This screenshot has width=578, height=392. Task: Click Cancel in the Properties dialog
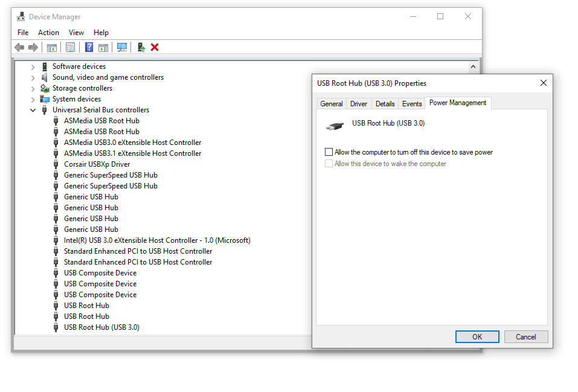pyautogui.click(x=525, y=336)
